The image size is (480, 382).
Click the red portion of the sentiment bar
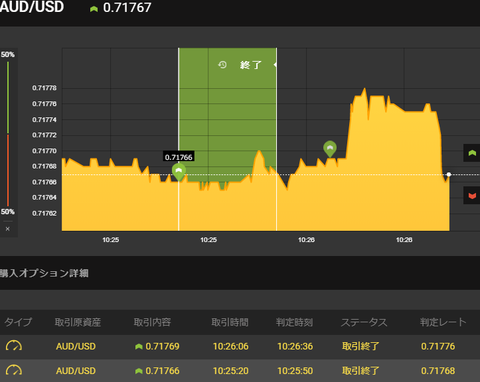coord(8,170)
